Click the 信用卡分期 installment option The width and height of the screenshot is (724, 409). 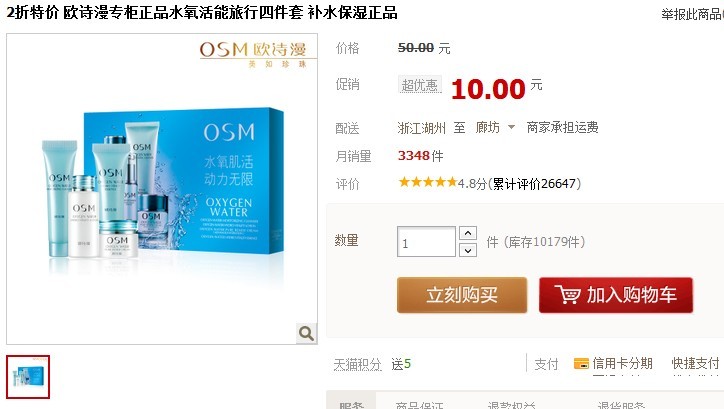point(622,364)
